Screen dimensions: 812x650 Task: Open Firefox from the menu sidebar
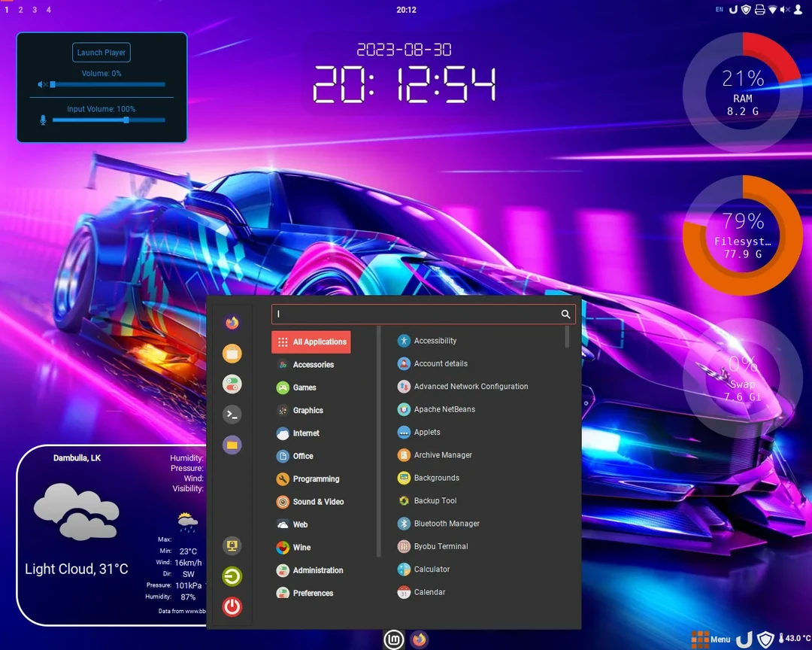232,322
